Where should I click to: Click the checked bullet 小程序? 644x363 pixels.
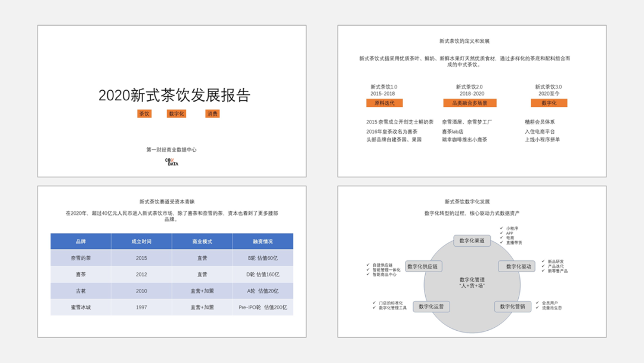(509, 228)
